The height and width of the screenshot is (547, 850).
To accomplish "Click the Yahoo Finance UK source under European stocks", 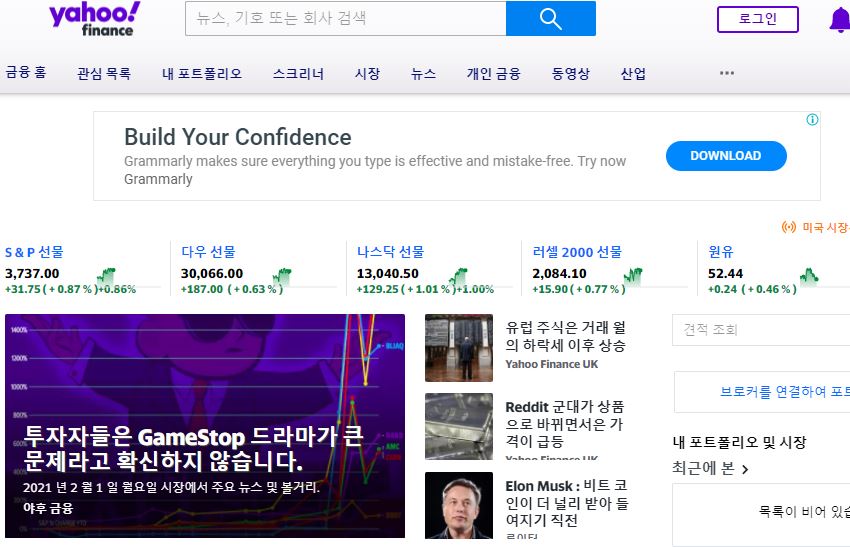I will tap(552, 364).
